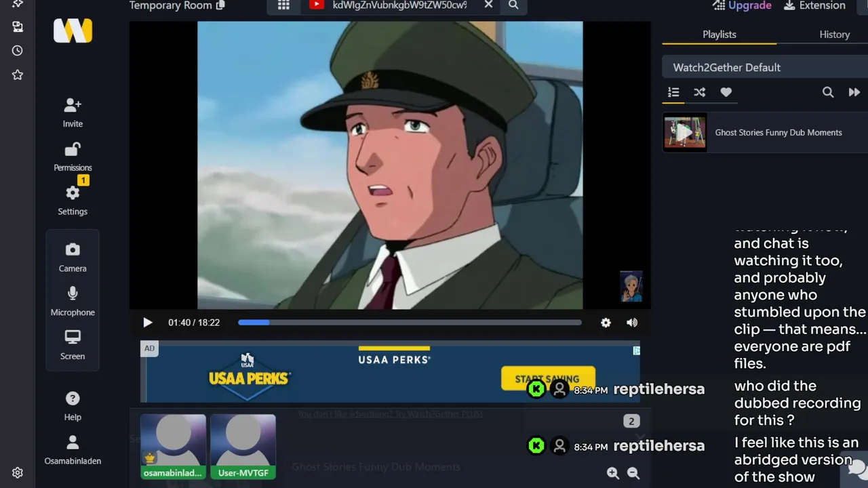Start Screen sharing
This screenshot has height=488, width=868.
point(73,345)
